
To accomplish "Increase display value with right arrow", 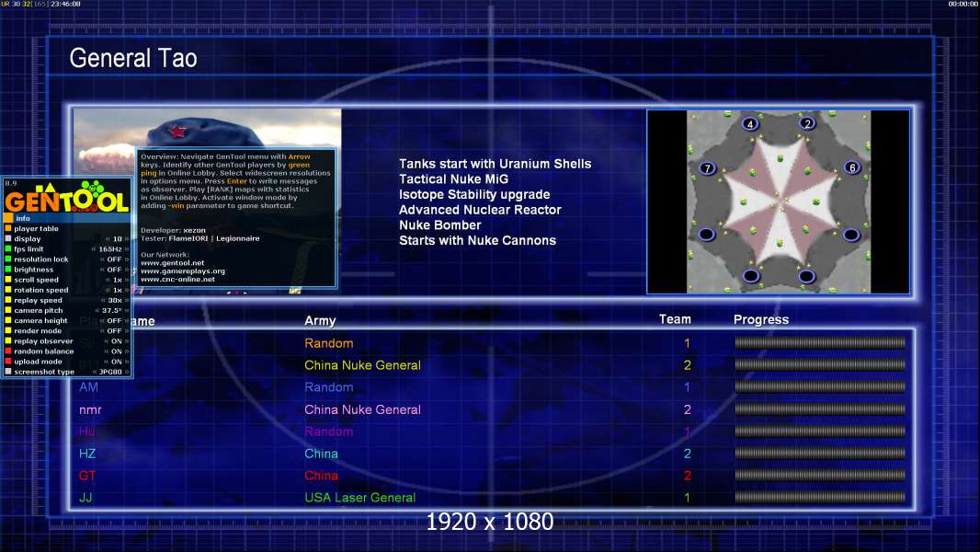I will [127, 239].
